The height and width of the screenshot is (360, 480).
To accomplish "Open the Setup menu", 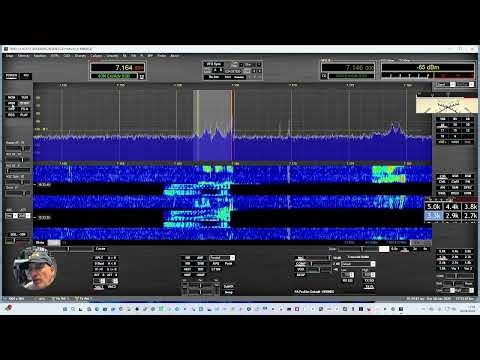I will tap(9, 56).
